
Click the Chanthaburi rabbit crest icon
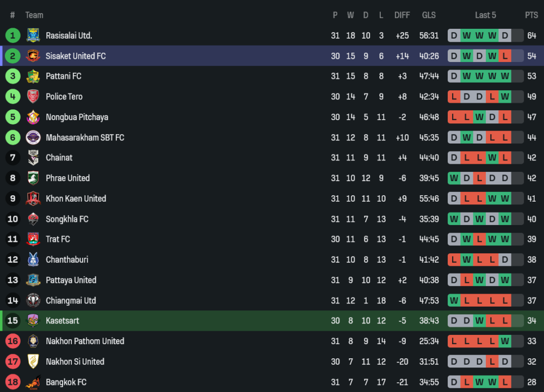[33, 260]
